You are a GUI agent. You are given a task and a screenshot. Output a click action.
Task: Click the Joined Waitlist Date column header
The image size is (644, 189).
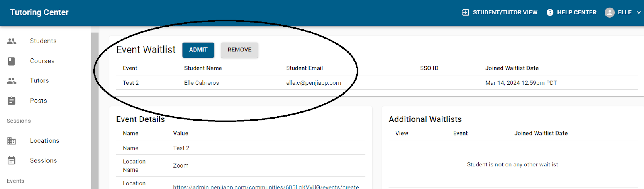(x=512, y=68)
